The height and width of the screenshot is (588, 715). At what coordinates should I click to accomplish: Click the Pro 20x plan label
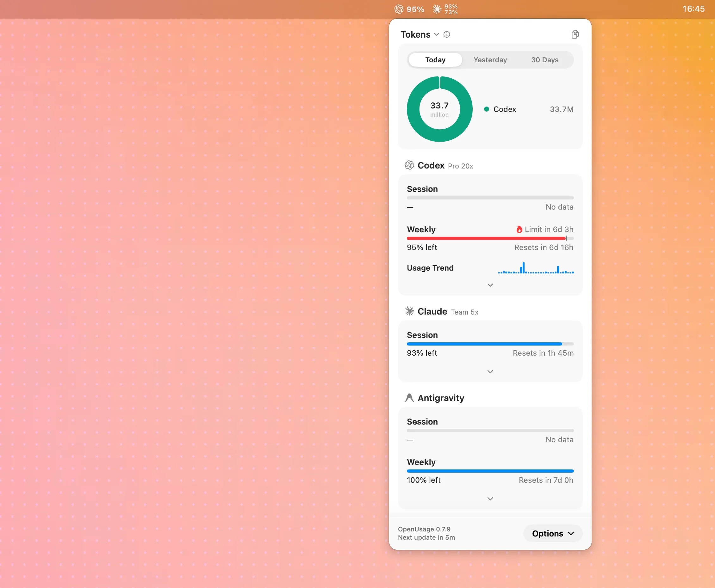coord(460,166)
